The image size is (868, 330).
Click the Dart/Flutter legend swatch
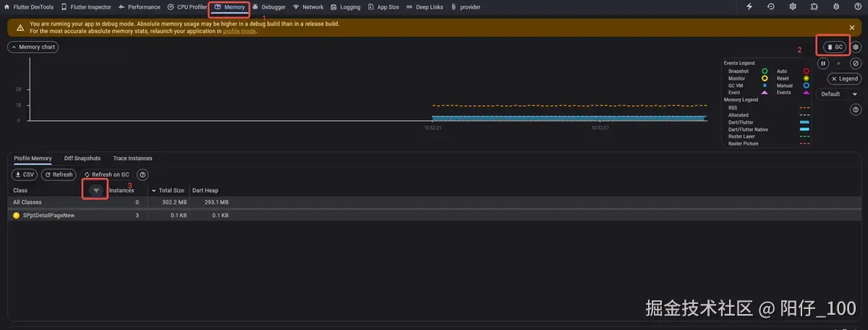point(804,122)
